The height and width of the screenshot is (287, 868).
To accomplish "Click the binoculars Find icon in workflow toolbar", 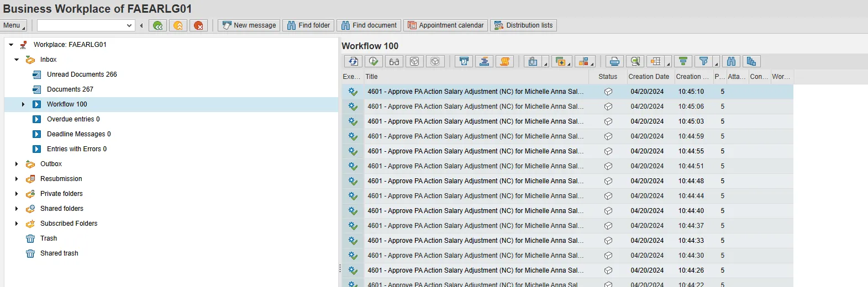I will 731,61.
